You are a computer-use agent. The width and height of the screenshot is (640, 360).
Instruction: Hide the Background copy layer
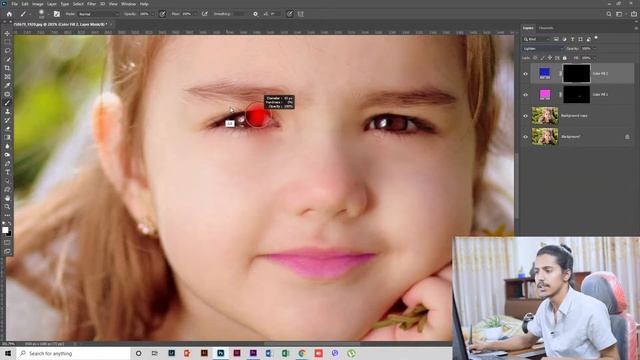525,116
